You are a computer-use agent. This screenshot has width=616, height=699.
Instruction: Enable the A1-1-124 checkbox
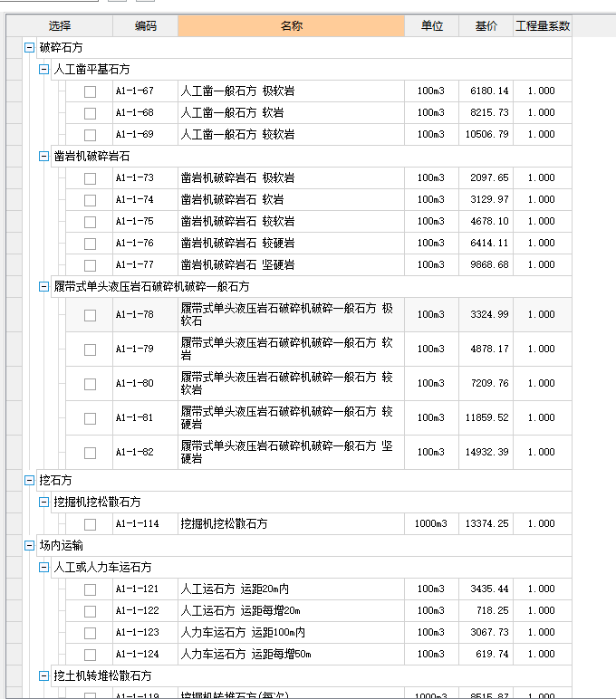click(x=90, y=655)
